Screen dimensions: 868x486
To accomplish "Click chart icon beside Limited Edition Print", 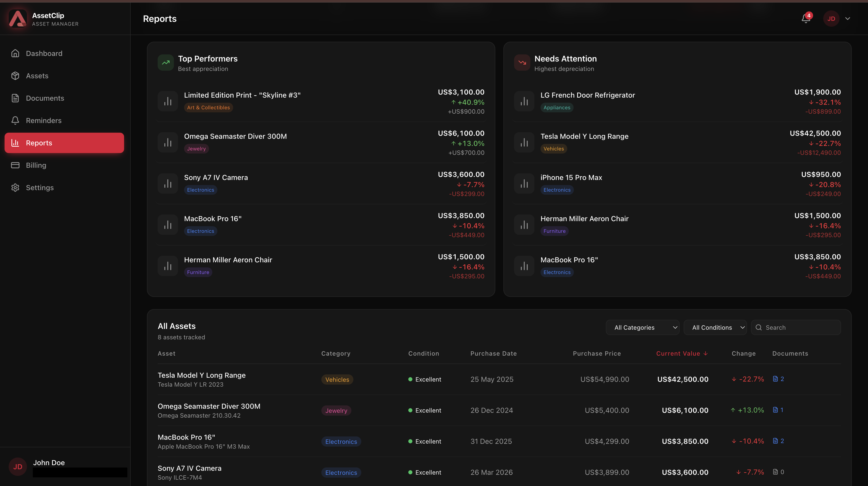I will click(x=168, y=101).
